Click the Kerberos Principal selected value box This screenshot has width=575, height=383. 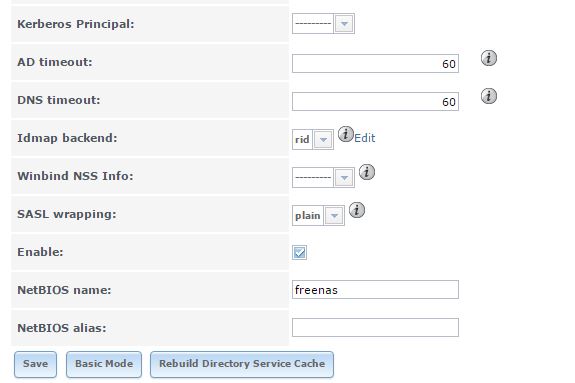pos(313,24)
